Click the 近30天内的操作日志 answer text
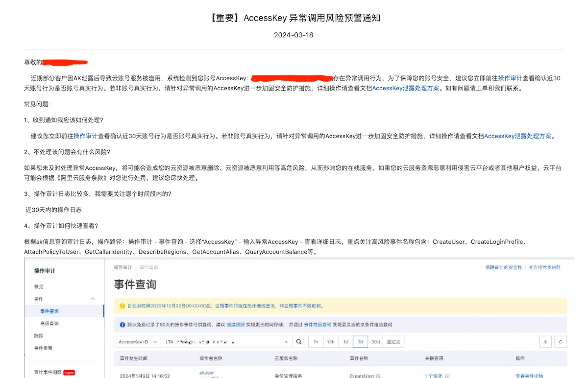Viewport: 588px width, 378px height. (x=54, y=210)
